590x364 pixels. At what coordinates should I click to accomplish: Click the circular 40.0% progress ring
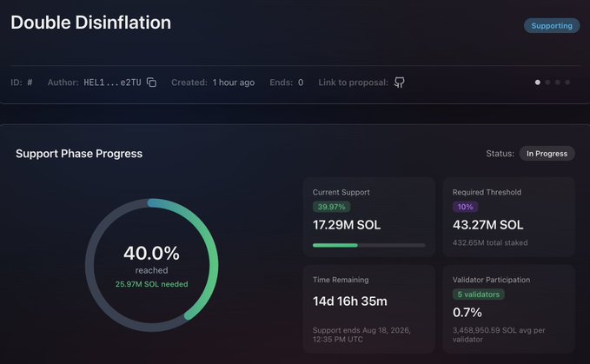pyautogui.click(x=152, y=265)
